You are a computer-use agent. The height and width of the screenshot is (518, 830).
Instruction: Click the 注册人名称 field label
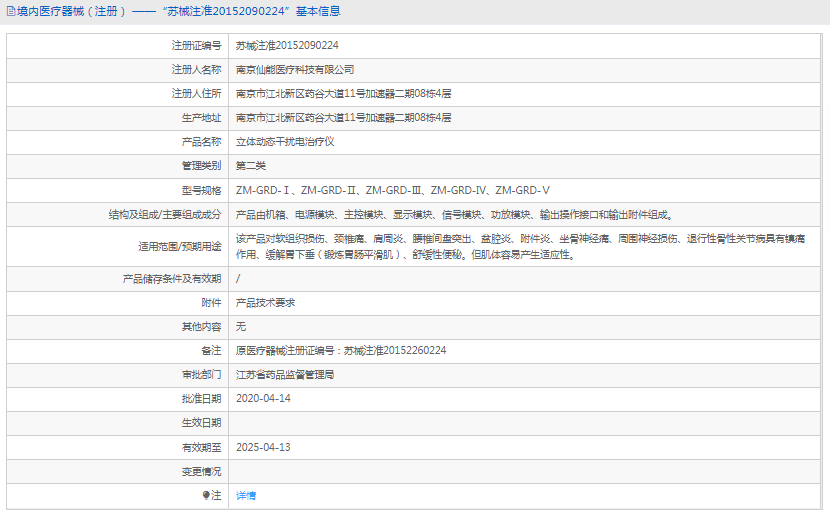point(196,70)
